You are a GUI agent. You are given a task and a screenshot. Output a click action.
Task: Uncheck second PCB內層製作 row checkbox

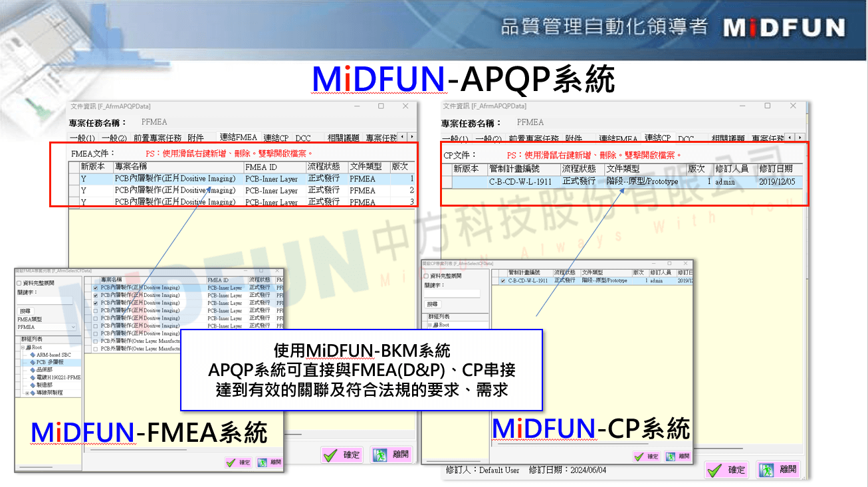(x=96, y=295)
